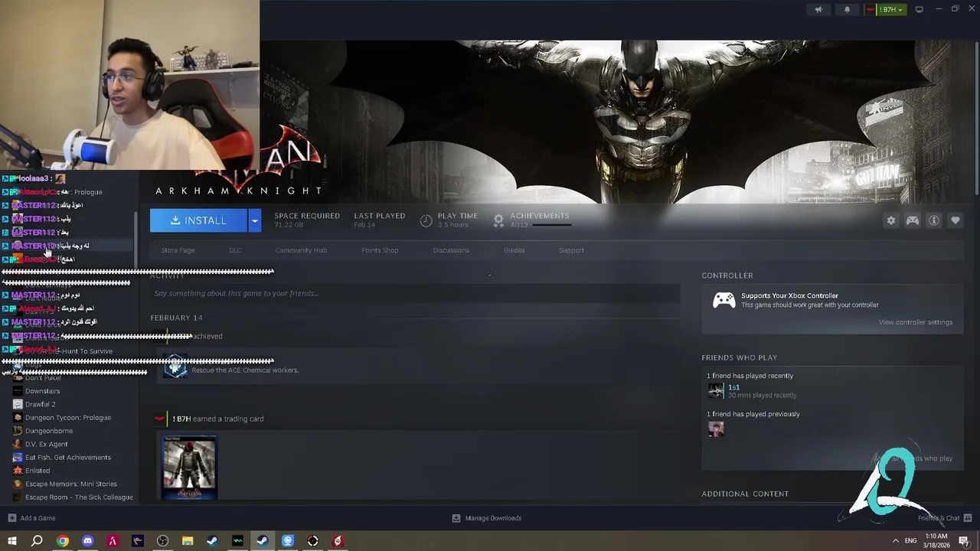This screenshot has height=551, width=980.
Task: Show game info circle icon
Action: click(x=934, y=220)
